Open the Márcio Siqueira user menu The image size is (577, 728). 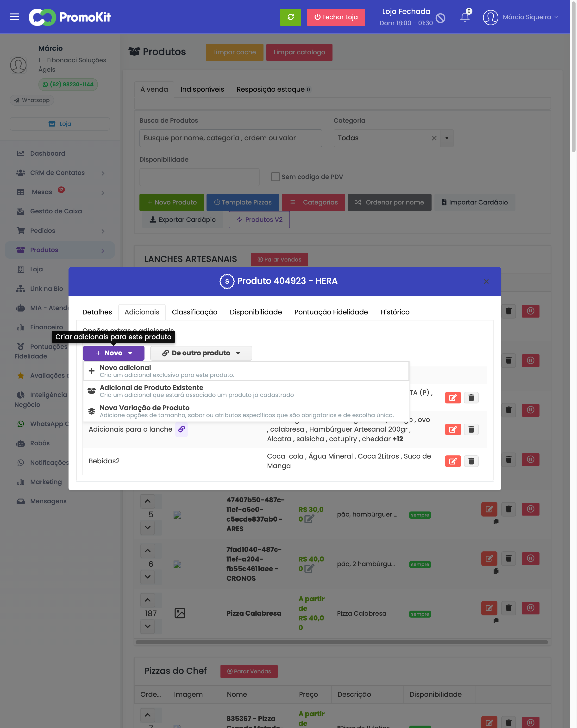[x=530, y=17]
